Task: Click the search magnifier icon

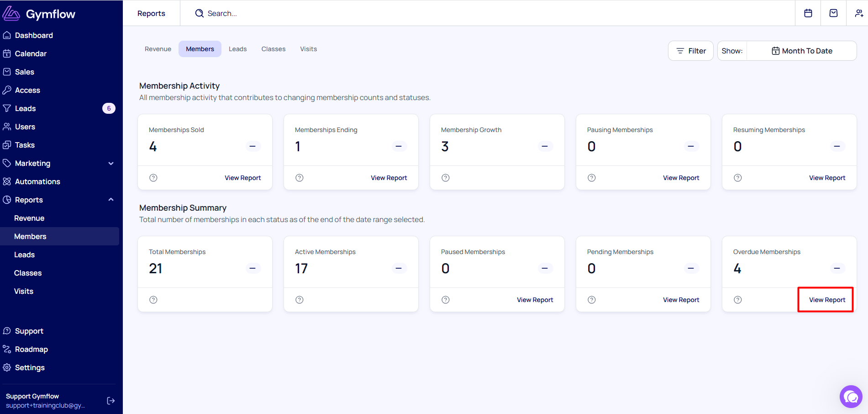Action: tap(200, 13)
